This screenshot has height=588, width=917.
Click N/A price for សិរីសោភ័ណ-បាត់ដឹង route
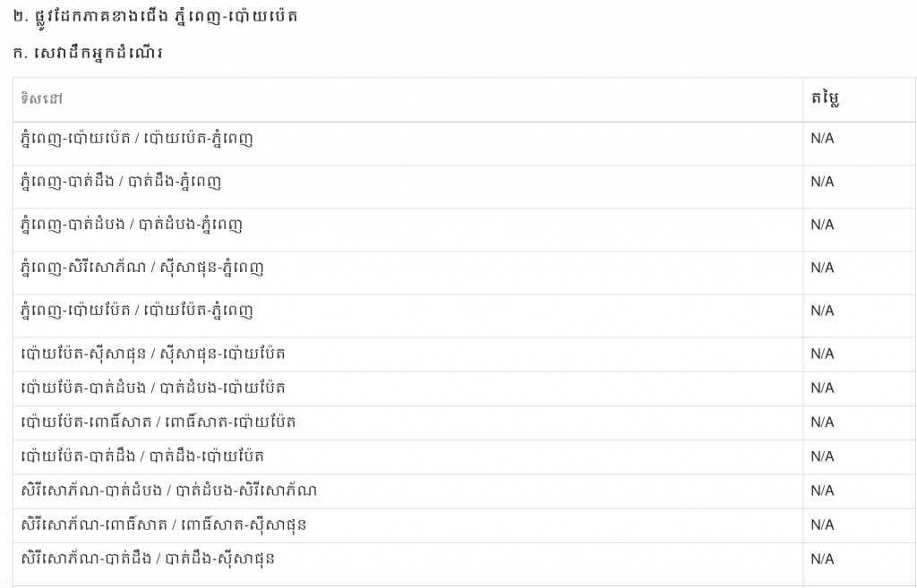click(x=822, y=558)
